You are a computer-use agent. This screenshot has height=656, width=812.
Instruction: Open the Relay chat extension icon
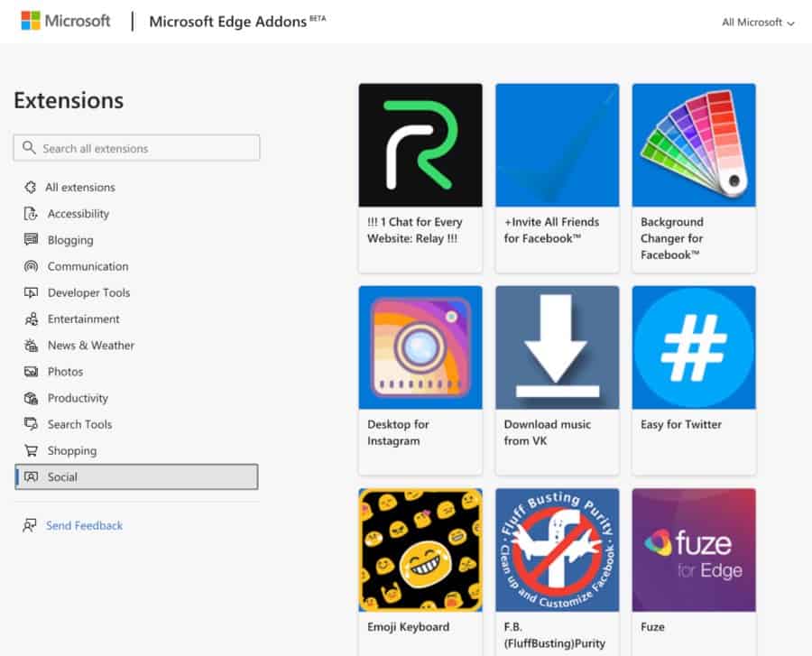click(420, 145)
